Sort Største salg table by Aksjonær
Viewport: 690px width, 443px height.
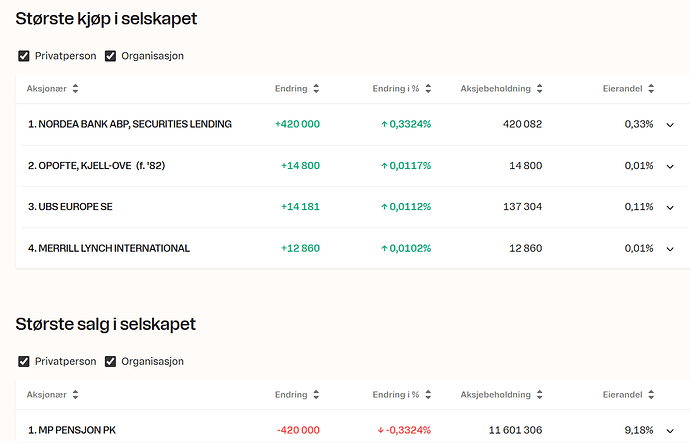click(52, 395)
